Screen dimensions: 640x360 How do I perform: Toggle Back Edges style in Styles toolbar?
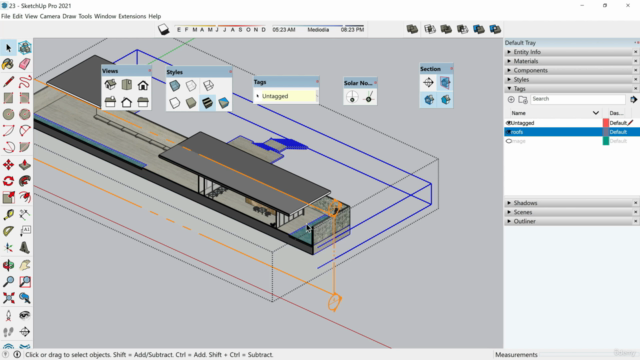click(191, 85)
